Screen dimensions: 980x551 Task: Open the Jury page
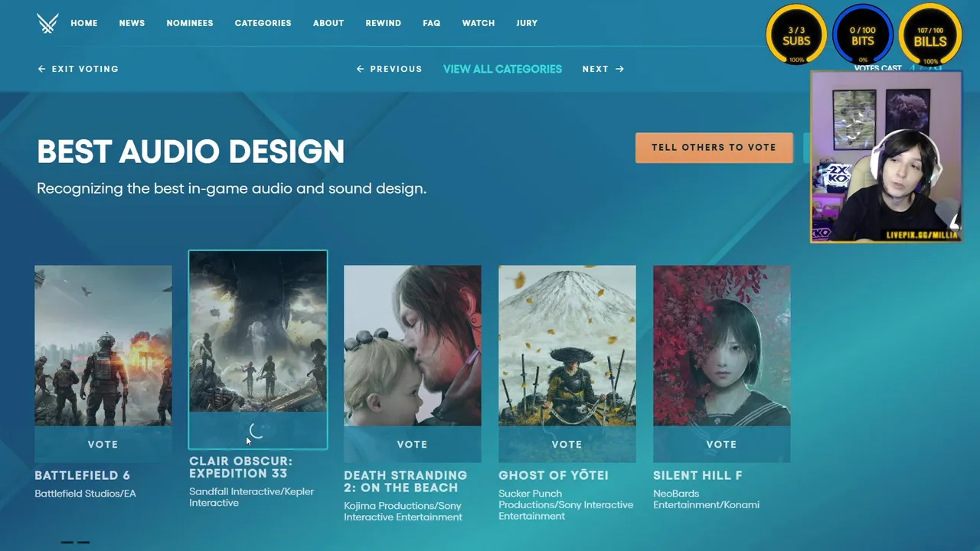(x=527, y=23)
